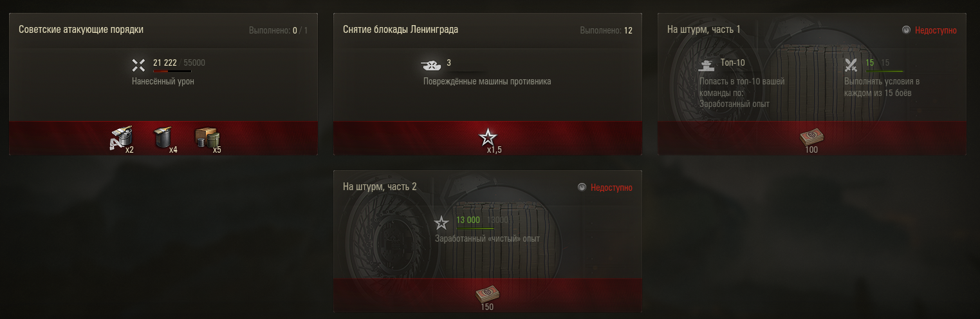Screen dimensions: 980x319
Task: Click the x5 supply crate reward icon
Action: (206, 138)
